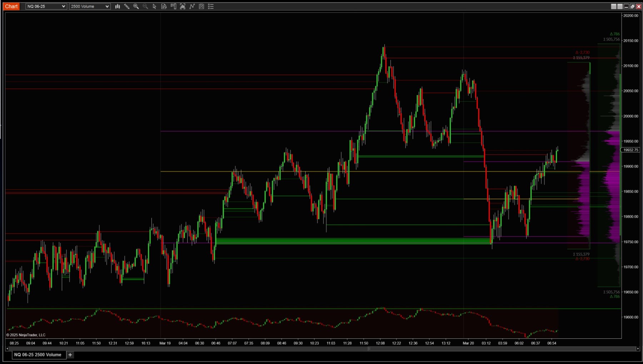Screen dimensions: 643x364
Task: Open the Indicators icon
Action: pos(192,6)
